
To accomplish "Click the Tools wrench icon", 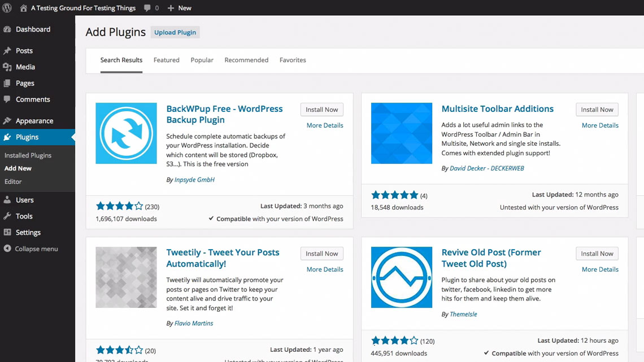I will tap(7, 216).
